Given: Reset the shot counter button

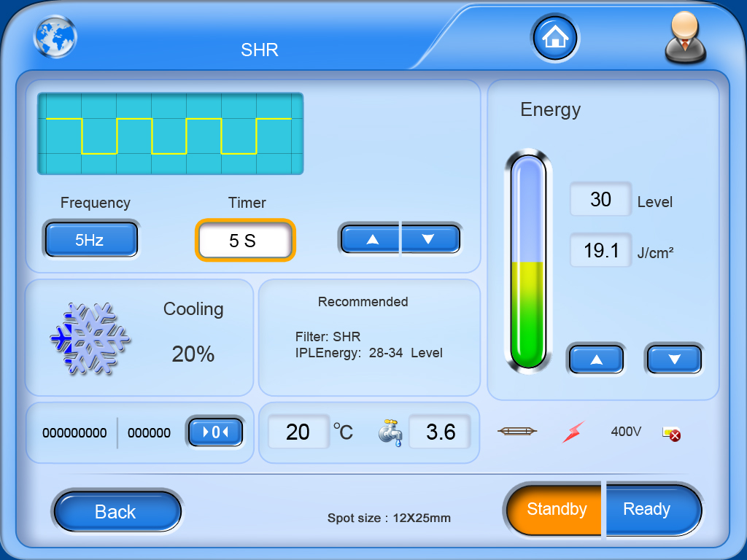Looking at the screenshot, I should (215, 432).
